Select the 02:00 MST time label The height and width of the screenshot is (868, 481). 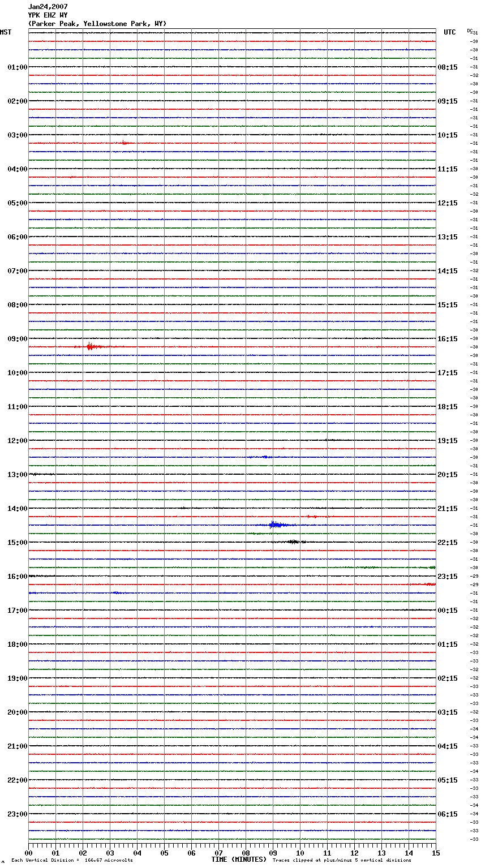click(18, 101)
